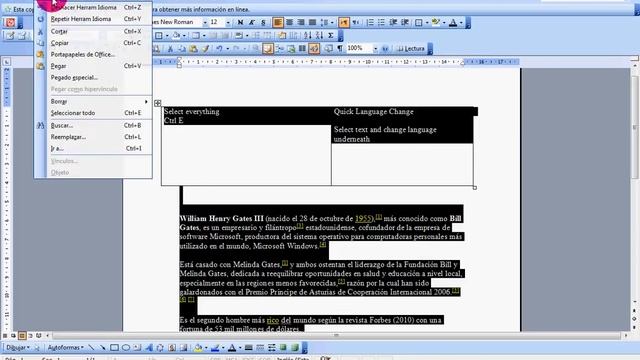Click the Tables and Borders toolbar icon
The width and height of the screenshot is (640, 360).
click(x=268, y=49)
